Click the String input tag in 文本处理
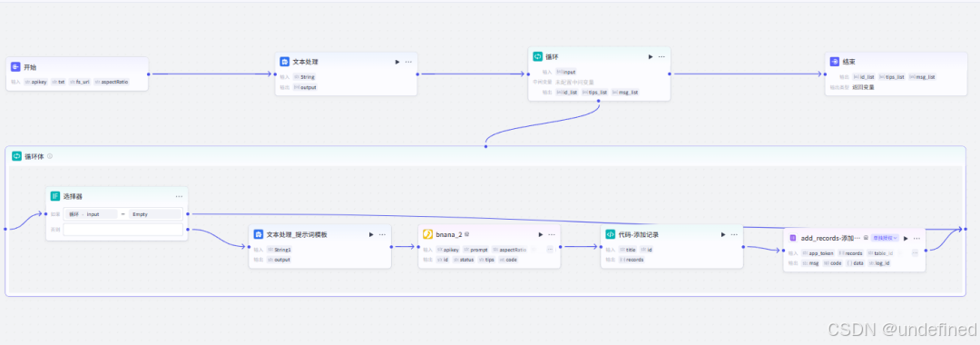The height and width of the screenshot is (345, 980). click(304, 77)
